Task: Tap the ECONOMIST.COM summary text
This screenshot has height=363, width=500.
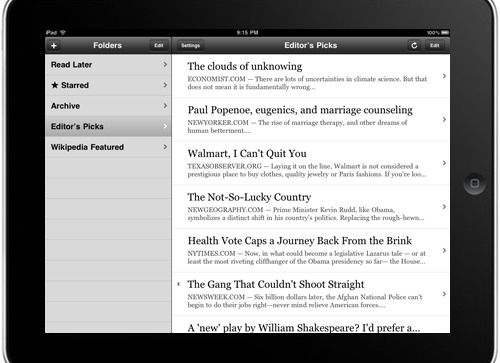Action: point(307,83)
